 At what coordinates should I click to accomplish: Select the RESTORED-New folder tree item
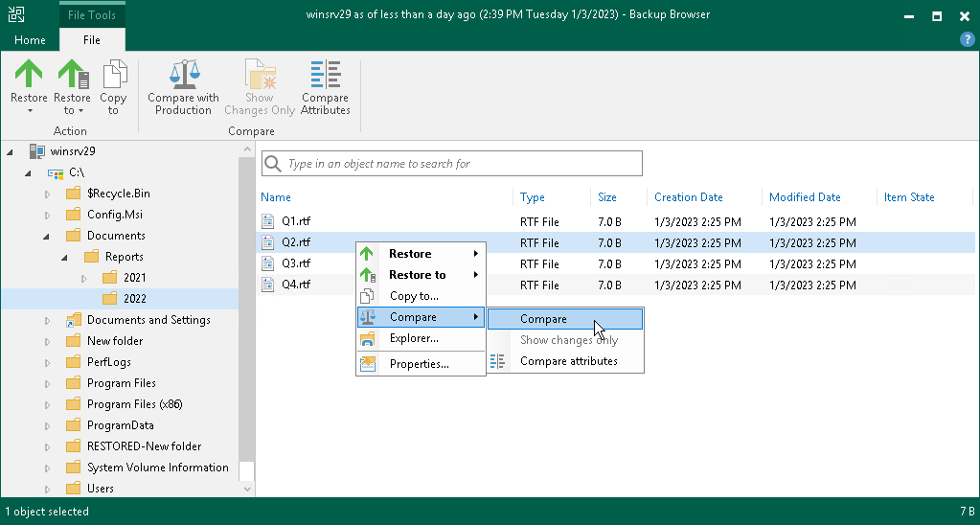point(145,446)
